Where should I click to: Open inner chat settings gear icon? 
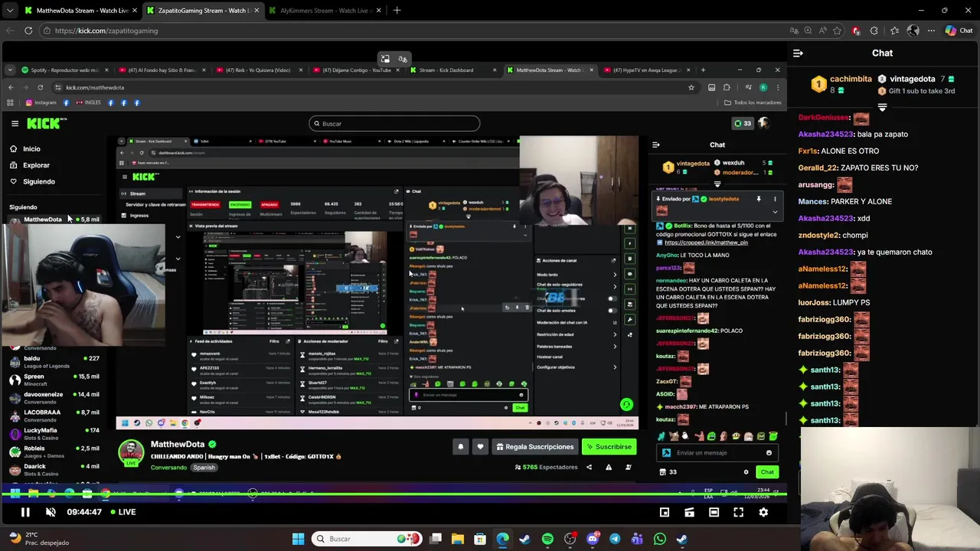tap(746, 472)
